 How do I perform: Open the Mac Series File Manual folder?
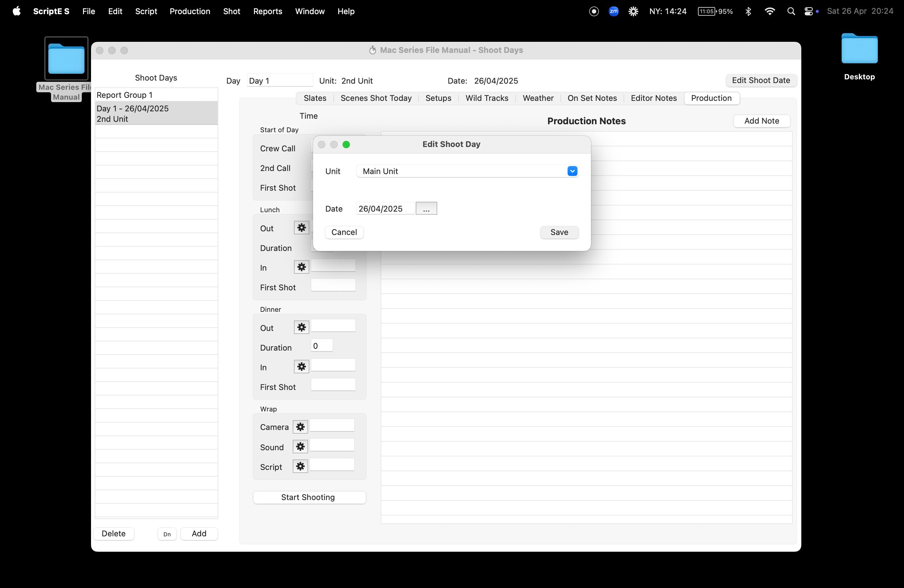point(66,59)
